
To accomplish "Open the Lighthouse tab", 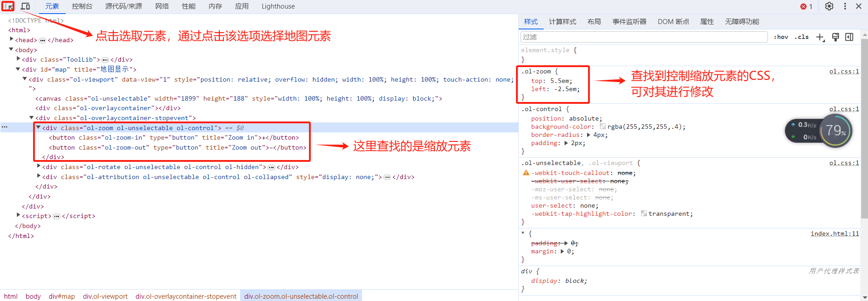I will (x=278, y=6).
